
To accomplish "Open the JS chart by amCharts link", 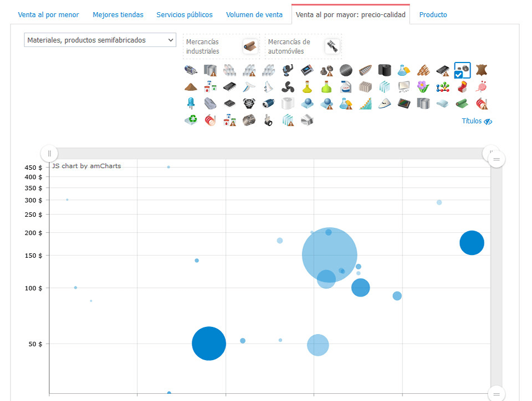I will click(86, 166).
